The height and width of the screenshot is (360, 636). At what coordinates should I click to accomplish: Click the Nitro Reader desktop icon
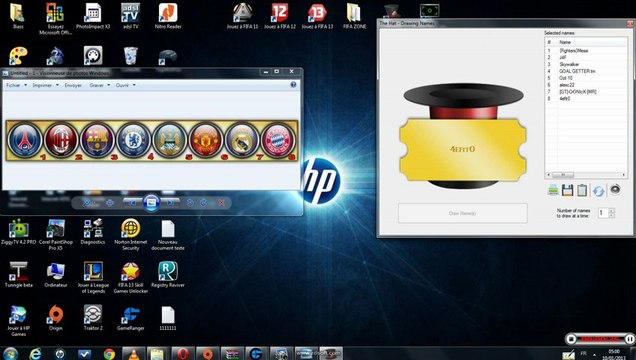pos(168,16)
